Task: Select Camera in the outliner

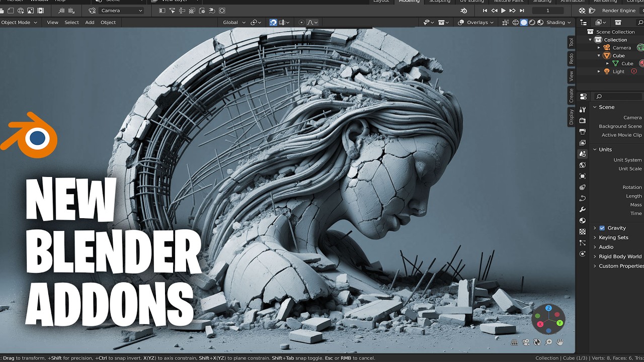Action: (621, 48)
